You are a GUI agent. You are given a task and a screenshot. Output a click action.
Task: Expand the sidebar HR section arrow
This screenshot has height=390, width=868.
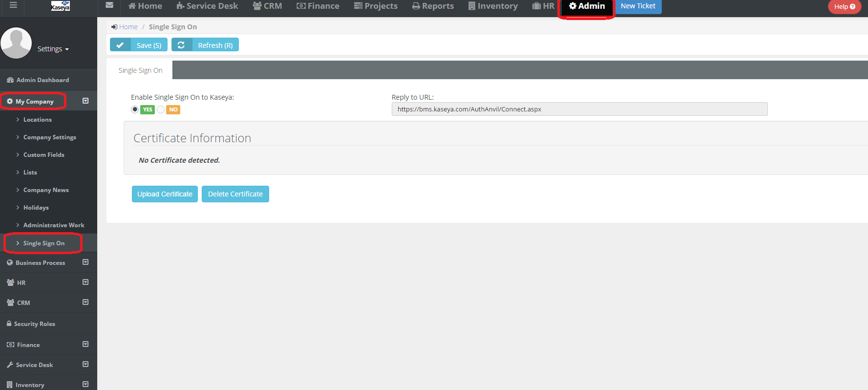point(85,282)
